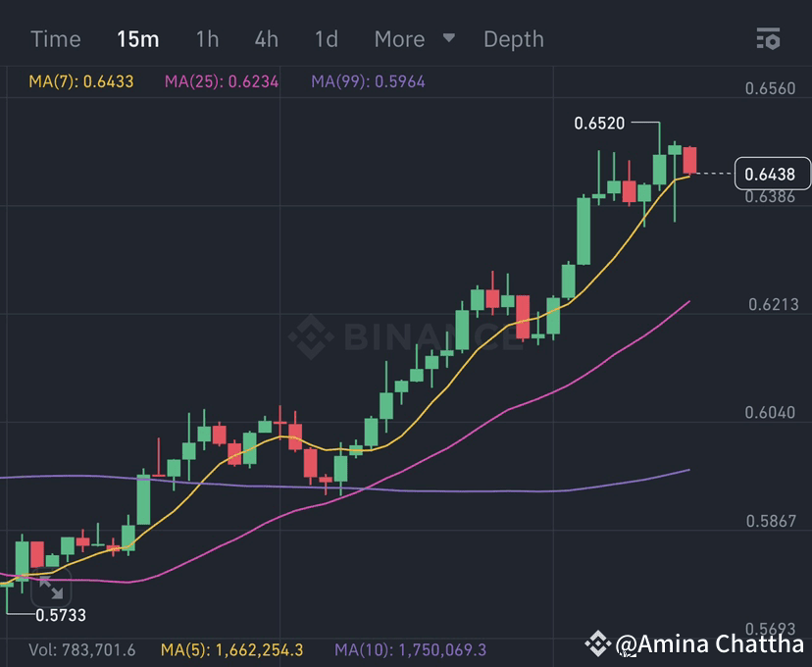This screenshot has width=812, height=667.
Task: Select the MA(7) indicator label
Action: pos(80,80)
